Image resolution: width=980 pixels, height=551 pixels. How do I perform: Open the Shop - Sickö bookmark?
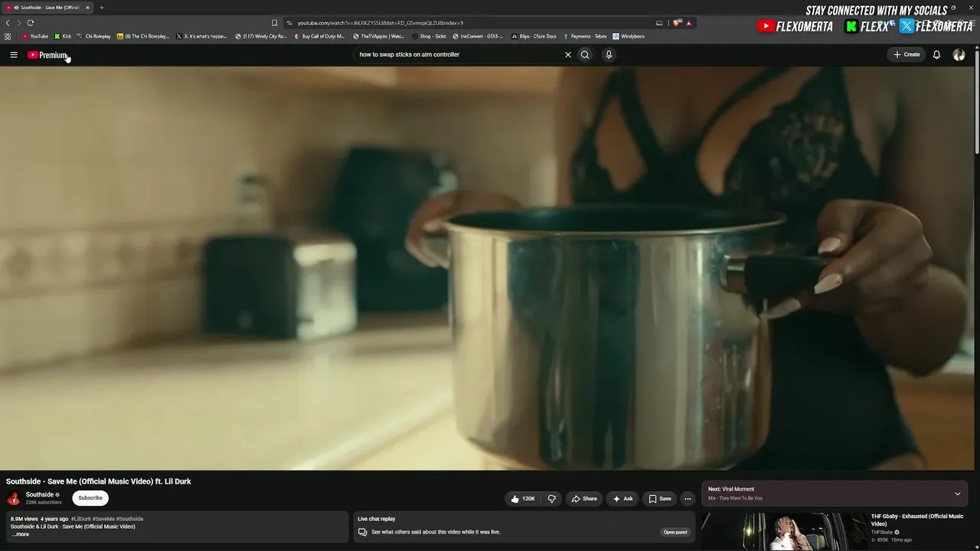click(x=429, y=36)
